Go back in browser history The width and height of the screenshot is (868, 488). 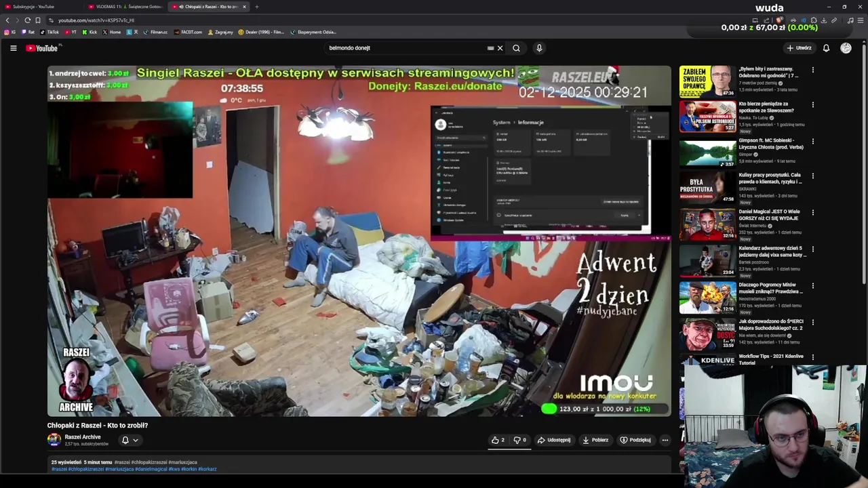[7, 20]
